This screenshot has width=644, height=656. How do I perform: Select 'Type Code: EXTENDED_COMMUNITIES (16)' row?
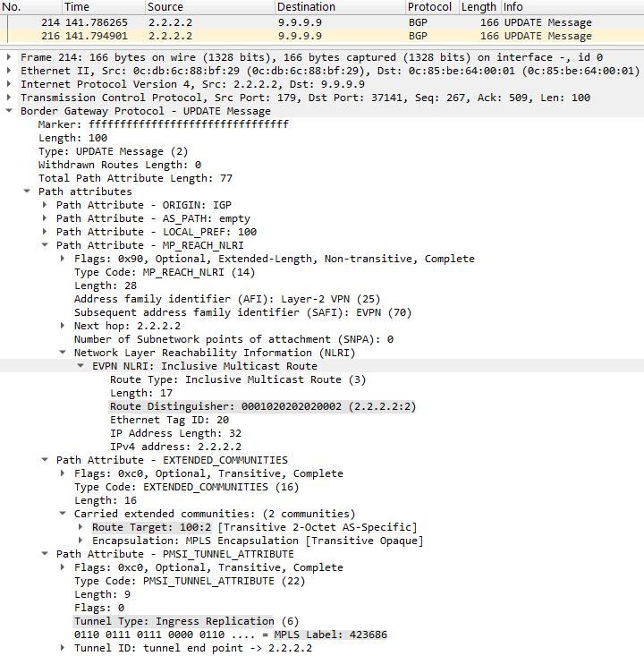186,487
